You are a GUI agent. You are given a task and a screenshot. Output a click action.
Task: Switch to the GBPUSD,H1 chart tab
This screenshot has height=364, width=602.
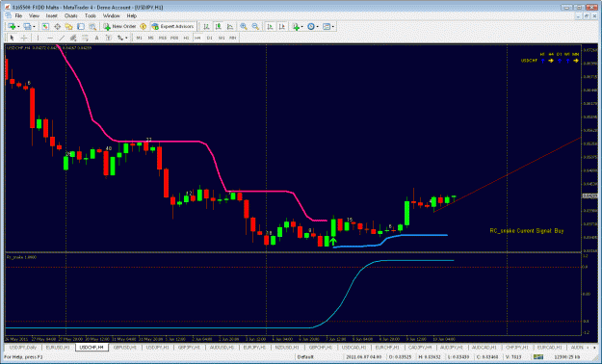(x=125, y=347)
